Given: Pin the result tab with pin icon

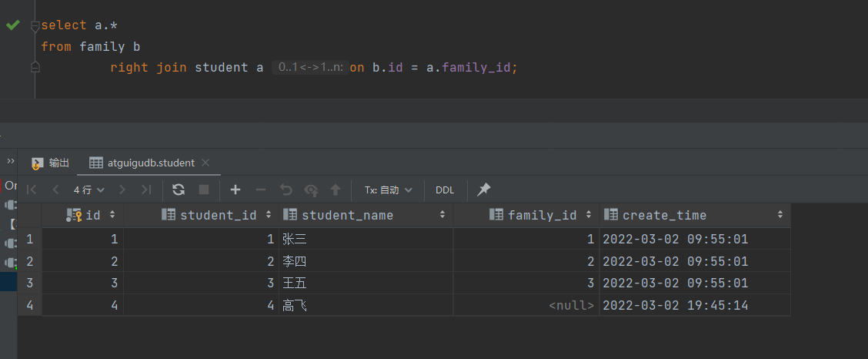Looking at the screenshot, I should (x=483, y=190).
